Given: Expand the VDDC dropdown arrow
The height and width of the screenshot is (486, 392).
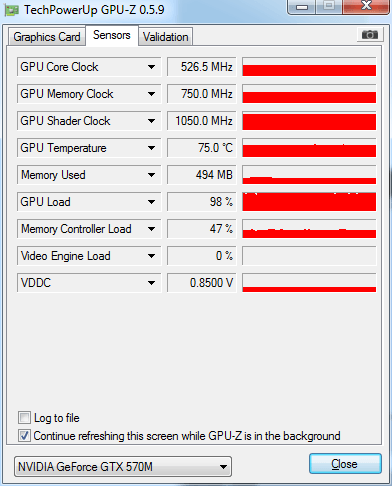Looking at the screenshot, I should click(x=151, y=283).
